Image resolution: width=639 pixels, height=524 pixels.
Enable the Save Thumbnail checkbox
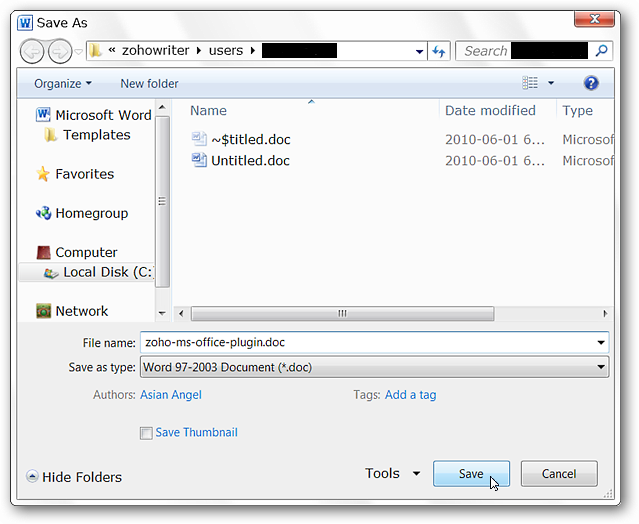(146, 433)
